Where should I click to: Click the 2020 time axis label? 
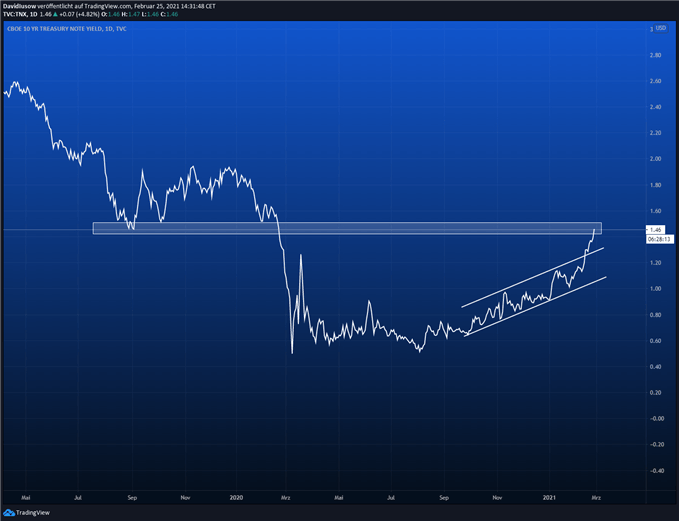236,498
